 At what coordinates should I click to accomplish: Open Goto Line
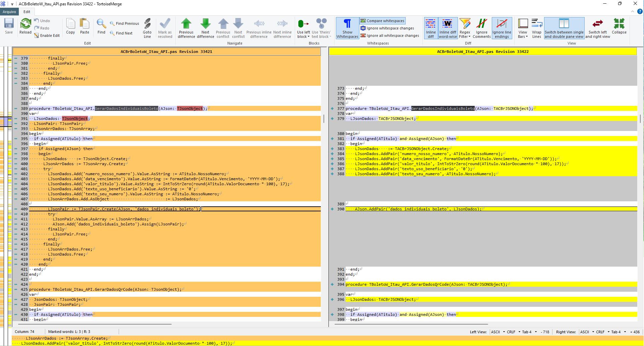pyautogui.click(x=147, y=28)
